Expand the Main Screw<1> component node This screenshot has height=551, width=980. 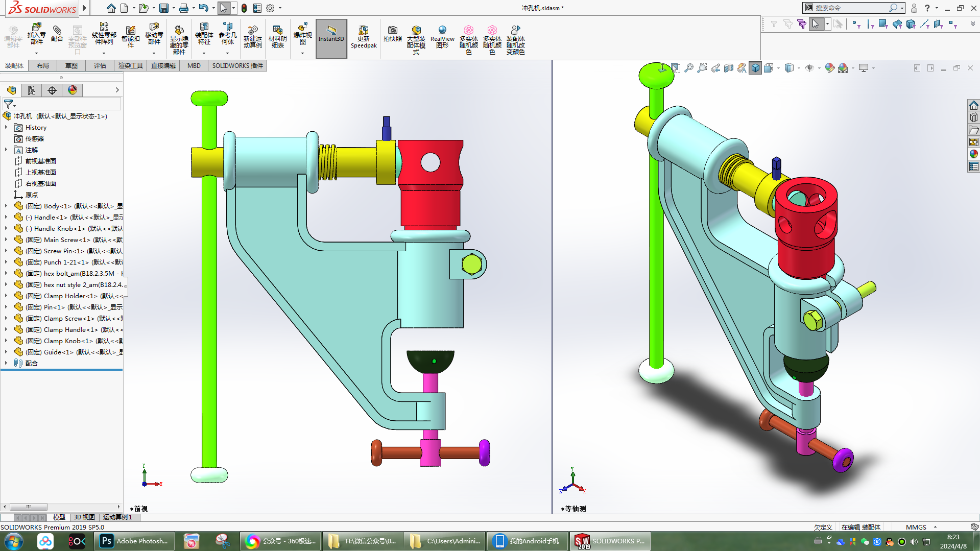6,239
